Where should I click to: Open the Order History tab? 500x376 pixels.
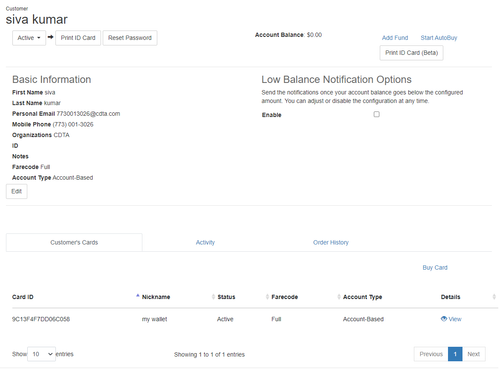(x=331, y=242)
